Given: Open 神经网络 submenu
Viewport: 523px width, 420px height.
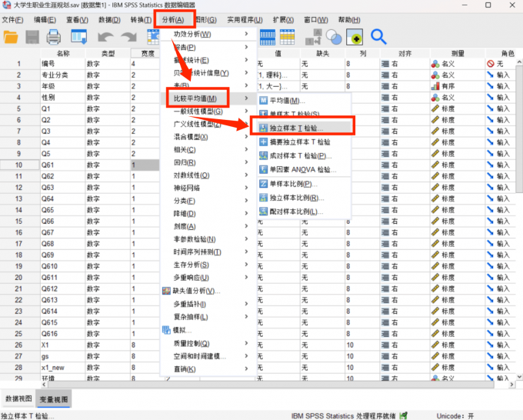Looking at the screenshot, I should pos(208,188).
